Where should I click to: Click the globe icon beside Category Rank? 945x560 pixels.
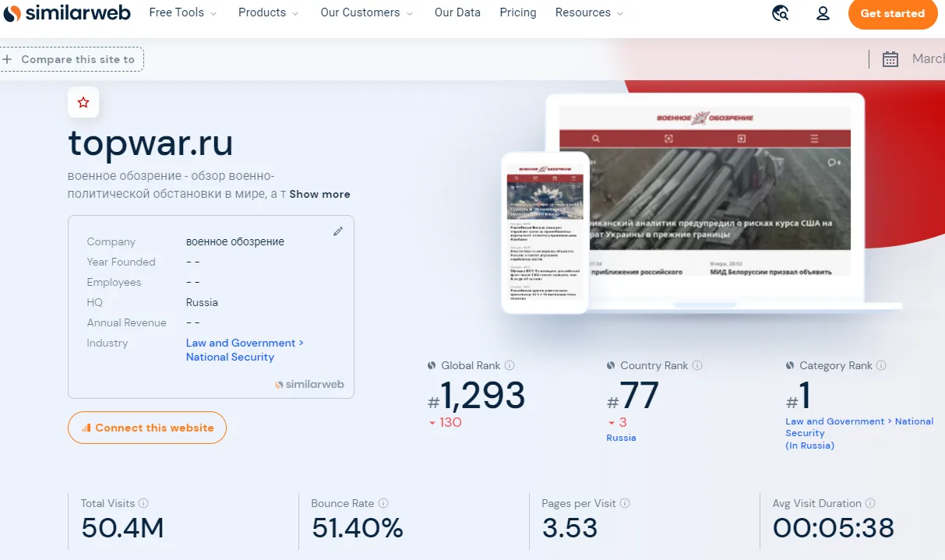[790, 365]
